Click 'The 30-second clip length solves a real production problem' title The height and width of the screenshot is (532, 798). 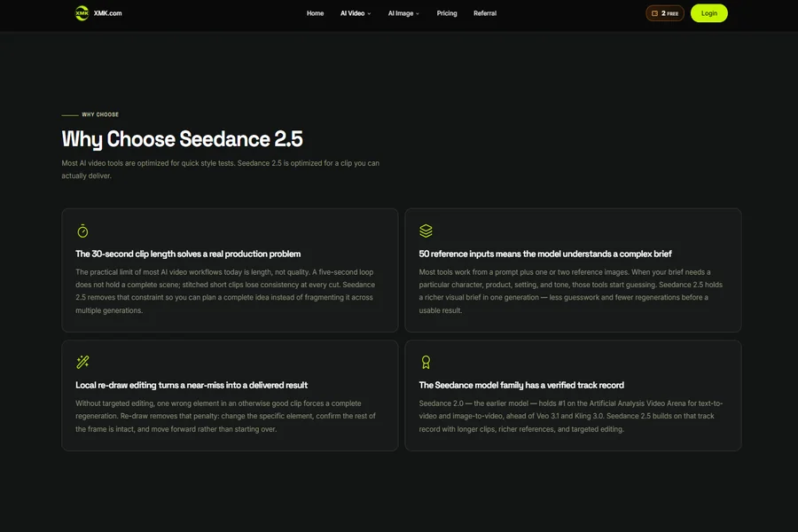tap(188, 254)
